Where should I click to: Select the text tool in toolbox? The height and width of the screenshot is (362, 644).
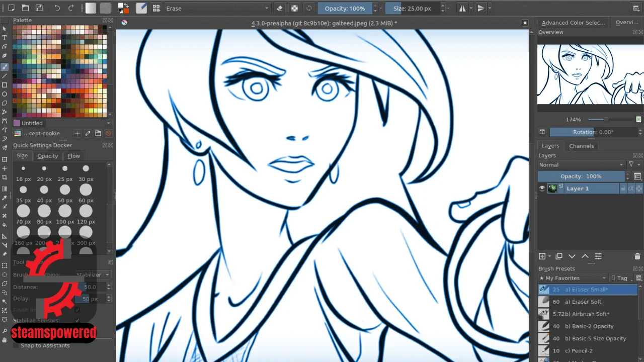(x=5, y=38)
